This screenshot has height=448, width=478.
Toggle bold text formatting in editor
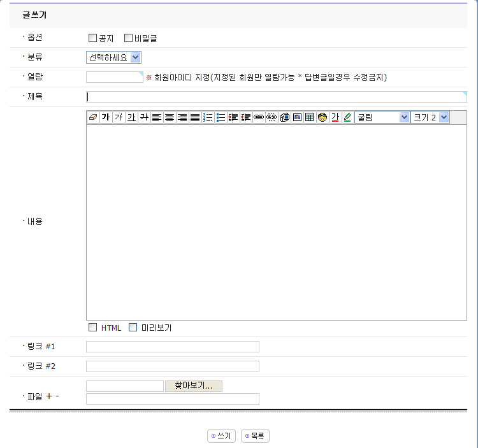click(x=106, y=117)
